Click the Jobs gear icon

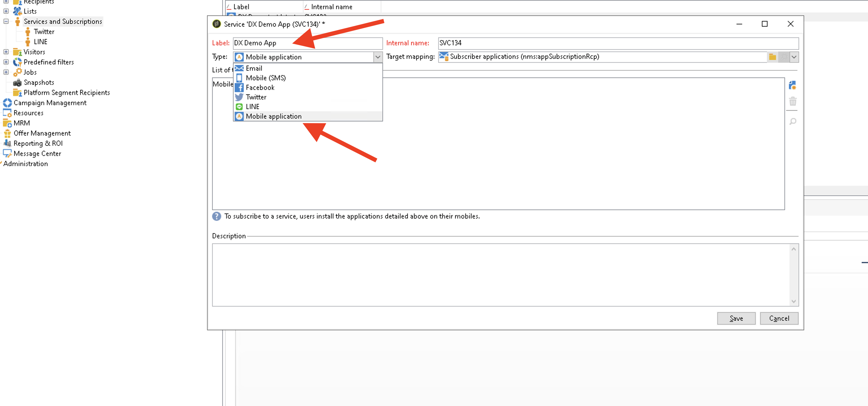(17, 72)
